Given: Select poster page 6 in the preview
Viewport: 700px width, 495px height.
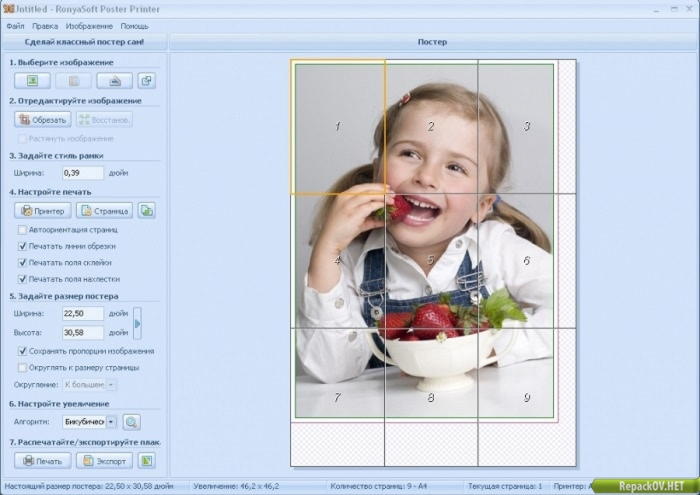Looking at the screenshot, I should [527, 261].
